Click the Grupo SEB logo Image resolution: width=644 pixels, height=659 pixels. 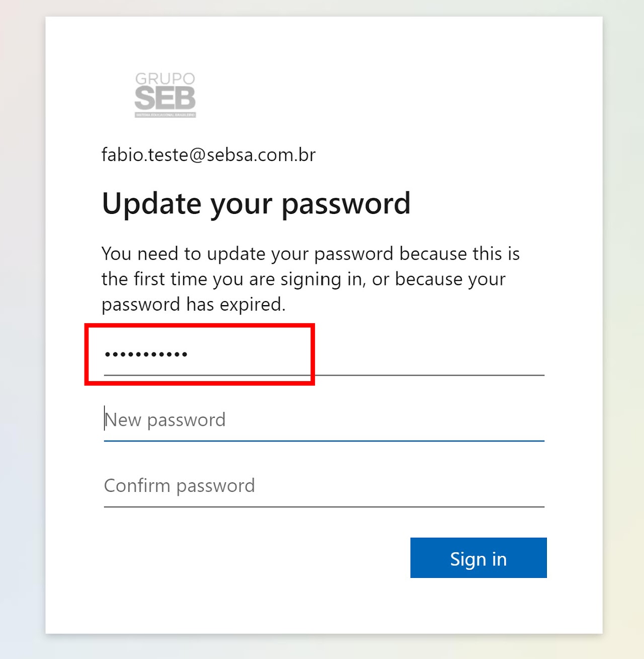pyautogui.click(x=165, y=95)
